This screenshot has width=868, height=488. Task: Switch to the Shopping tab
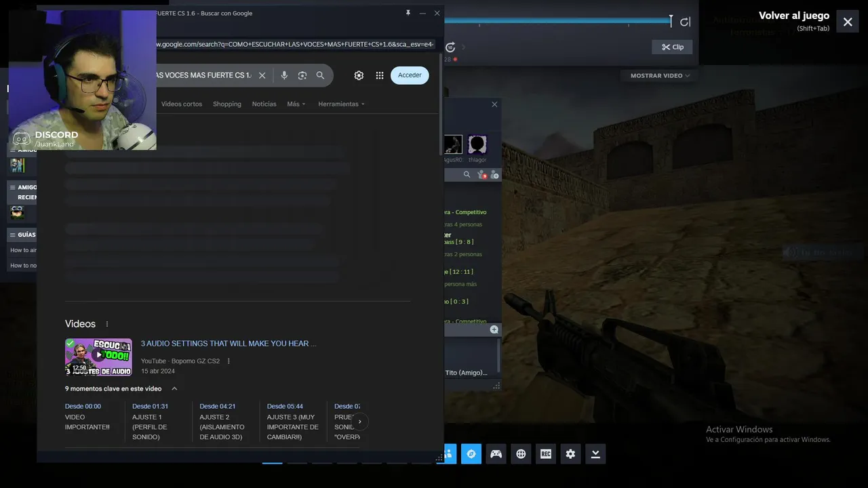pos(227,104)
